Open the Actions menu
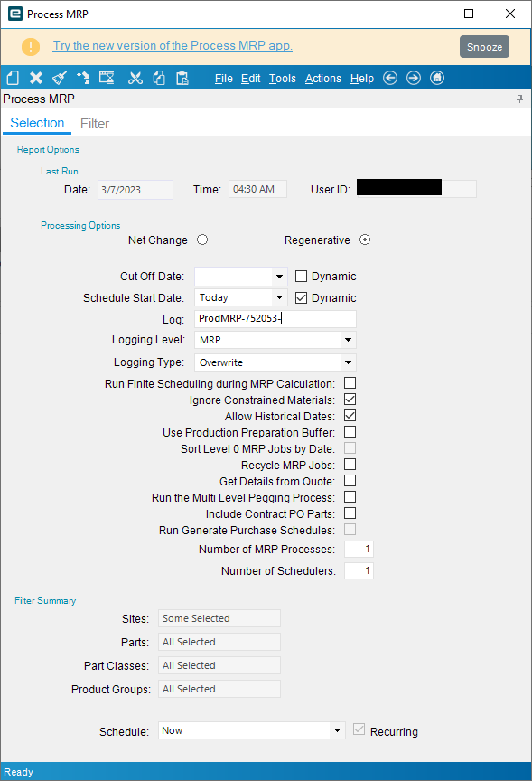Viewport: 532px width, 781px height. point(323,79)
